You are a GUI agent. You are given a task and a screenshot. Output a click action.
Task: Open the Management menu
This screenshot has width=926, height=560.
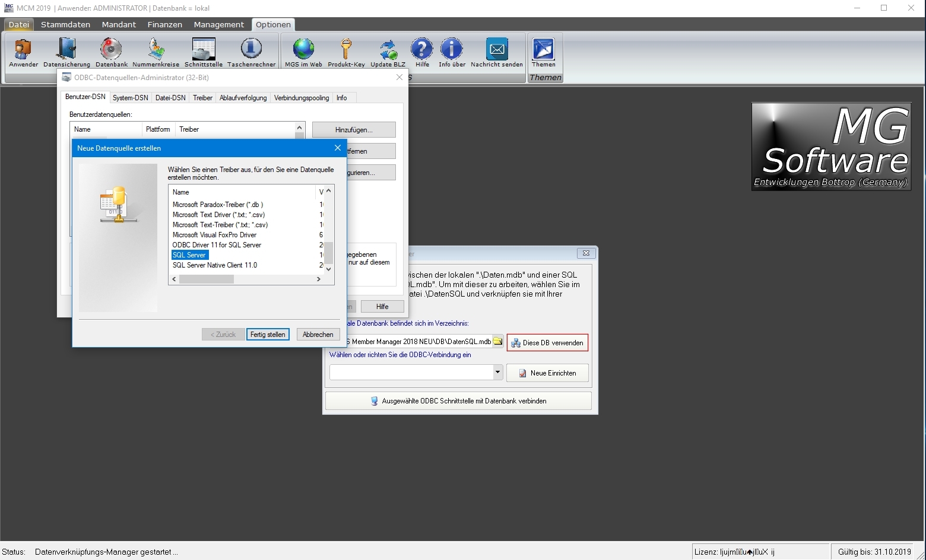218,24
